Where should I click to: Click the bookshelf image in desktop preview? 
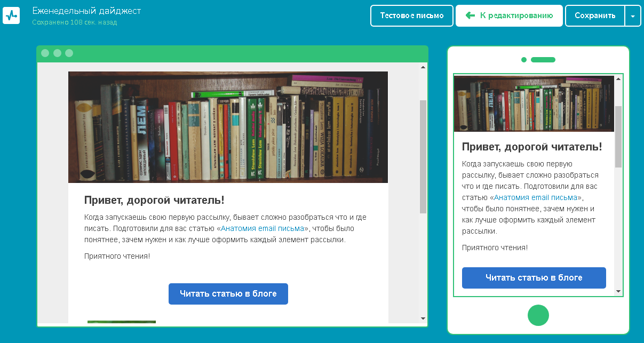pos(228,127)
